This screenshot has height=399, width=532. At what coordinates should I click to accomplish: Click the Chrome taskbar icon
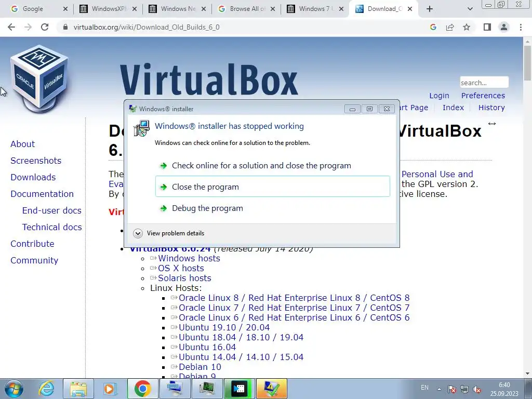tap(142, 389)
